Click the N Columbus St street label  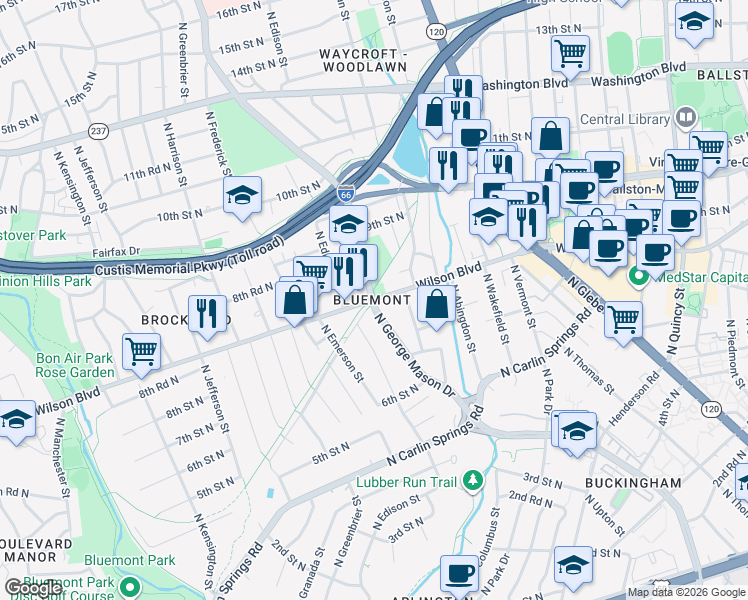pos(490,539)
